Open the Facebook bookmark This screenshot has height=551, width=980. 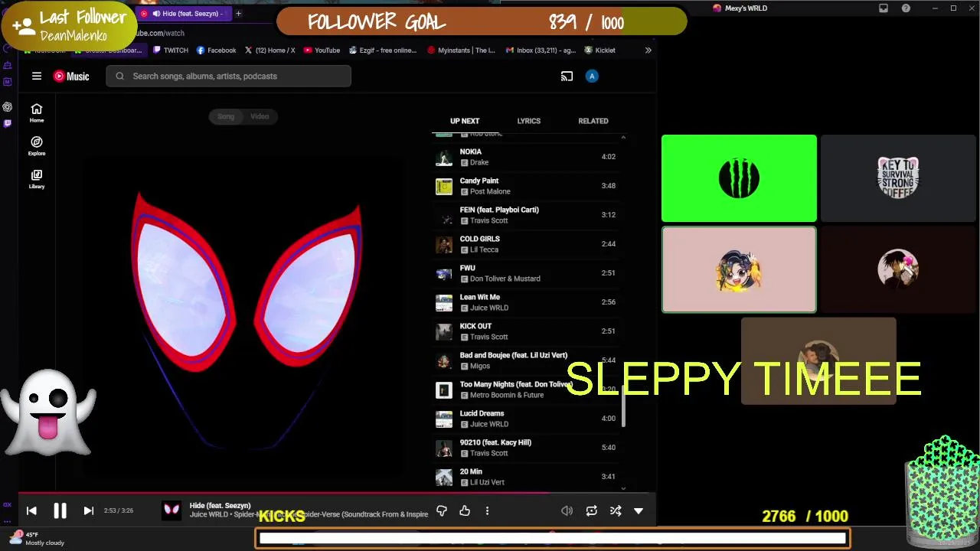click(216, 51)
